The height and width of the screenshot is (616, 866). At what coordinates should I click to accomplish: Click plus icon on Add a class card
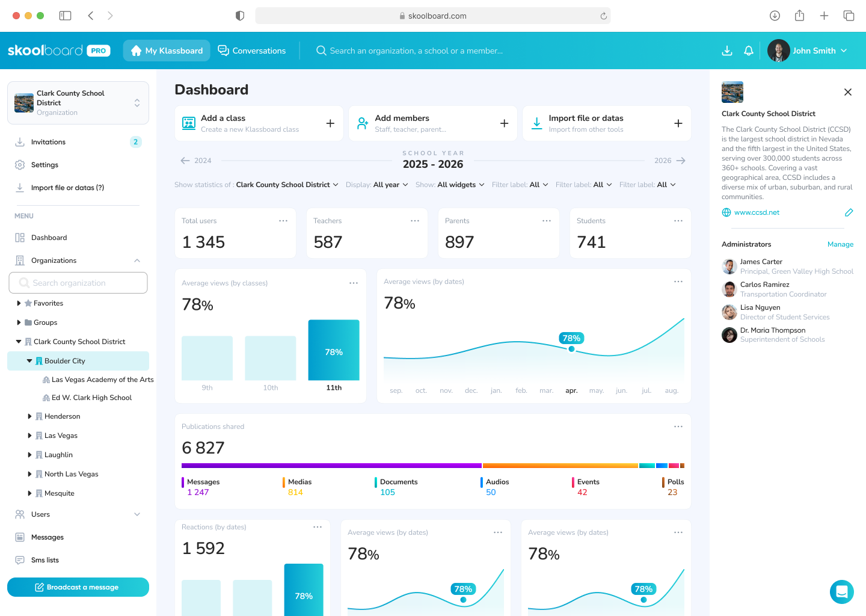point(330,123)
